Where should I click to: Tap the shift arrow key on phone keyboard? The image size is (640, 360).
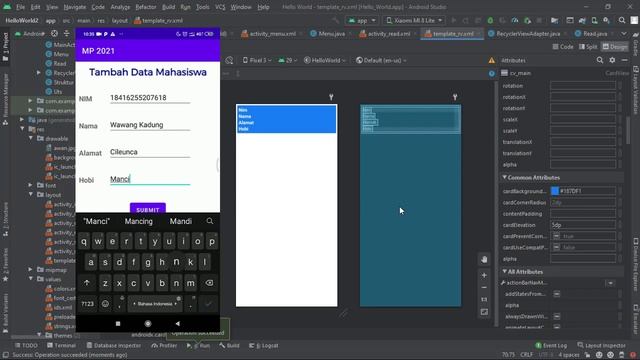87,283
